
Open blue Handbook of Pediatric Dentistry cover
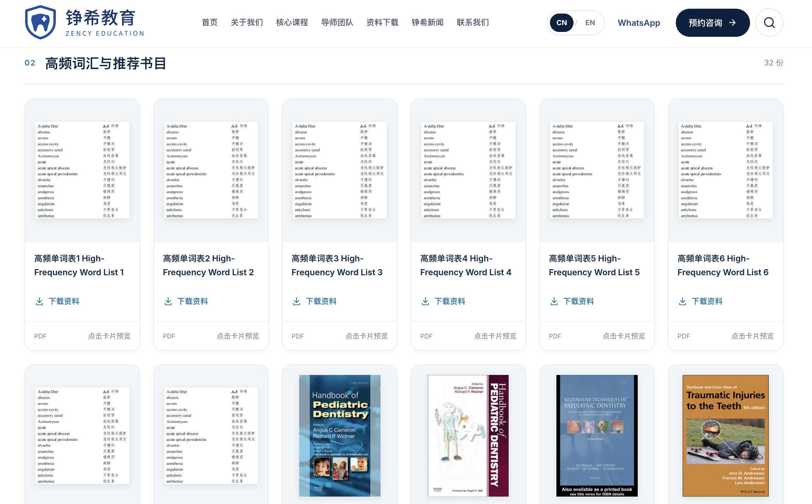pyautogui.click(x=340, y=435)
